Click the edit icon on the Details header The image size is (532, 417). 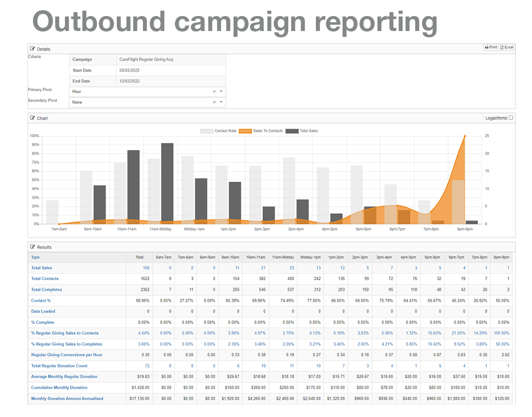33,48
